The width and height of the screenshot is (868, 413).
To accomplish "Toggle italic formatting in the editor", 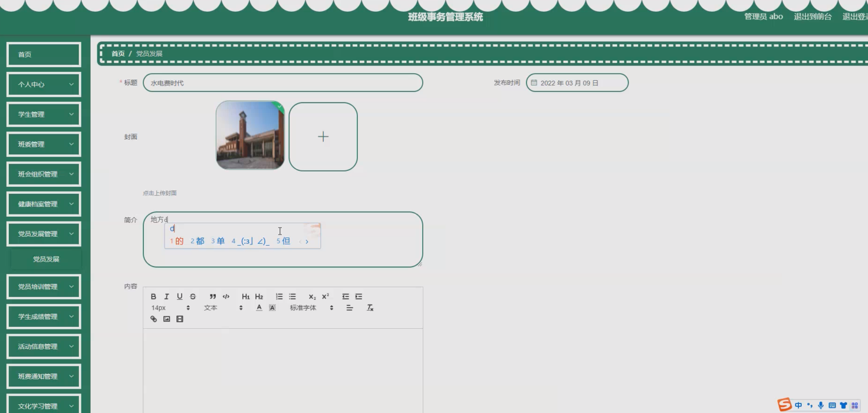I will point(167,296).
